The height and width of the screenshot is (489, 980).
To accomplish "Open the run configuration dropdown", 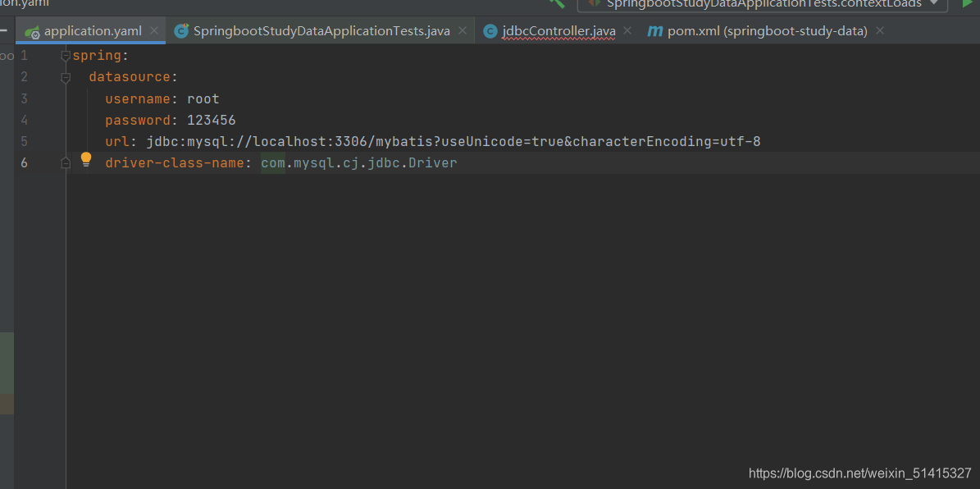I will click(x=762, y=4).
